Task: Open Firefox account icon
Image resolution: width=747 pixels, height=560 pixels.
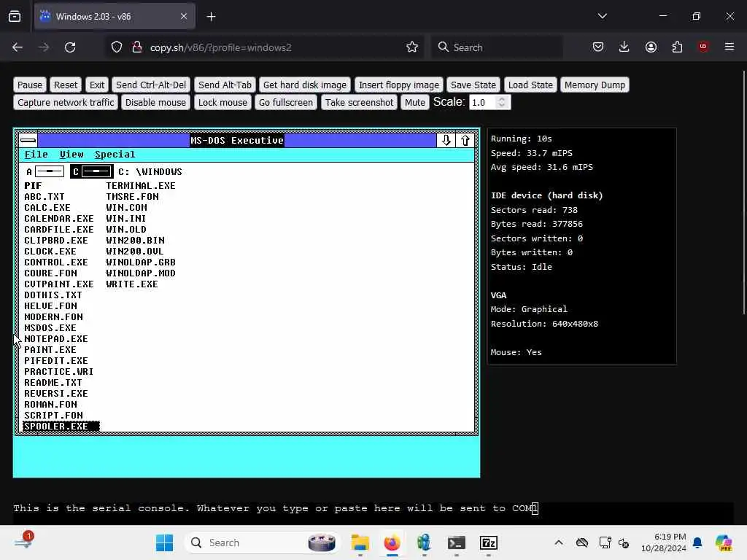Action: 651,47
